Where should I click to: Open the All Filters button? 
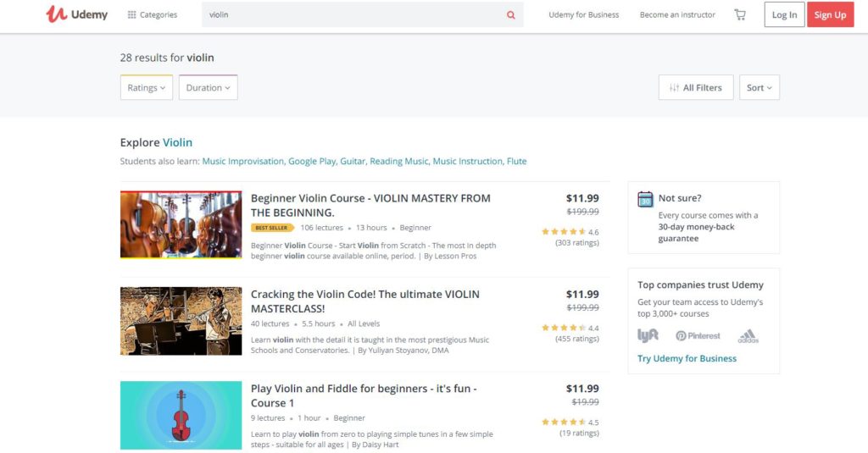(x=696, y=87)
